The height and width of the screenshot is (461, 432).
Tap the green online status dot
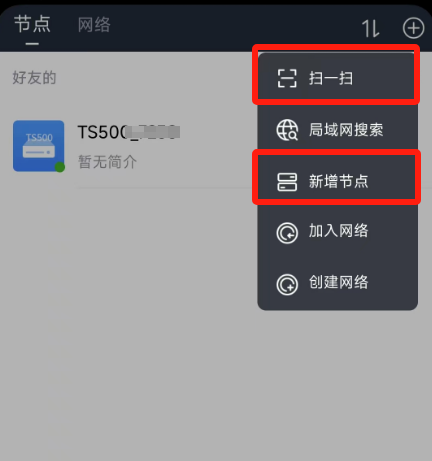coord(60,167)
